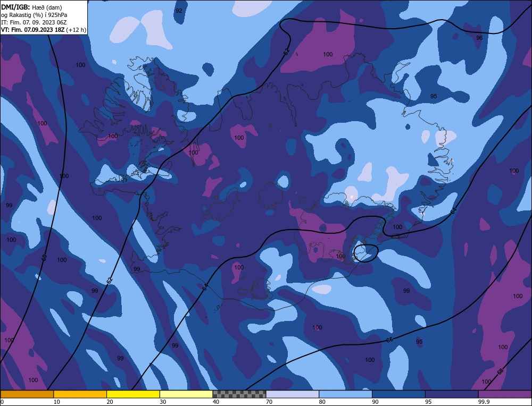532x406 pixels.
Task: Click the '66' contour line label
Action: tap(389, 340)
